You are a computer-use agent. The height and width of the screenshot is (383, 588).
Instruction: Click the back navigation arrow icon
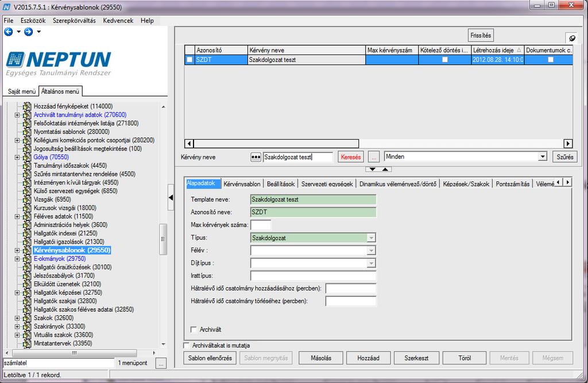point(8,32)
